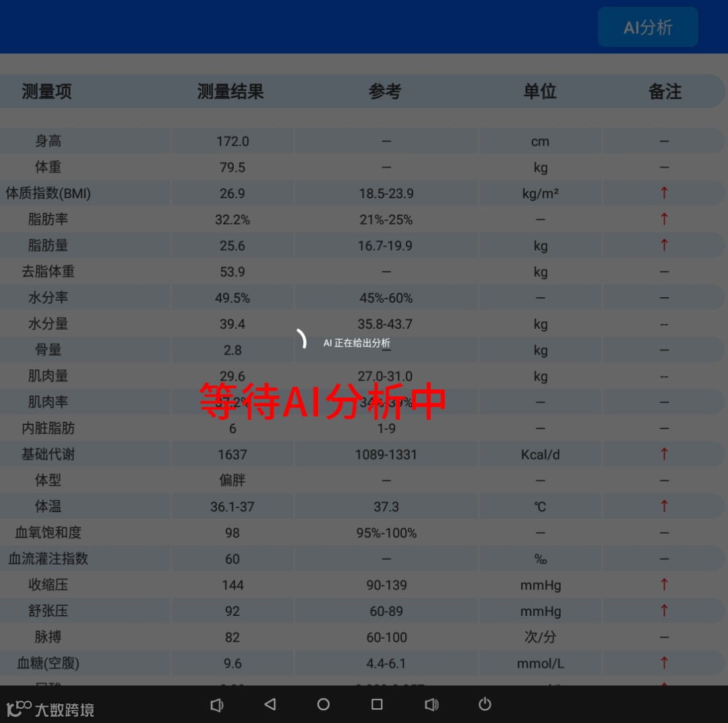Click the 次/分 unit cell
728x723 pixels.
(541, 637)
